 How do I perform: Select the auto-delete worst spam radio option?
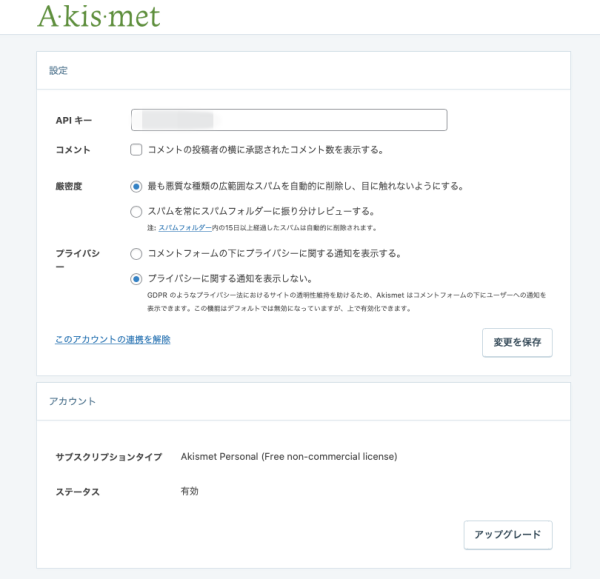[x=136, y=186]
